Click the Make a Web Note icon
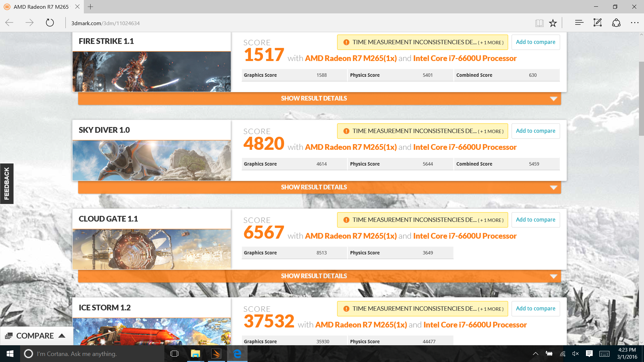The image size is (644, 362). 598,23
